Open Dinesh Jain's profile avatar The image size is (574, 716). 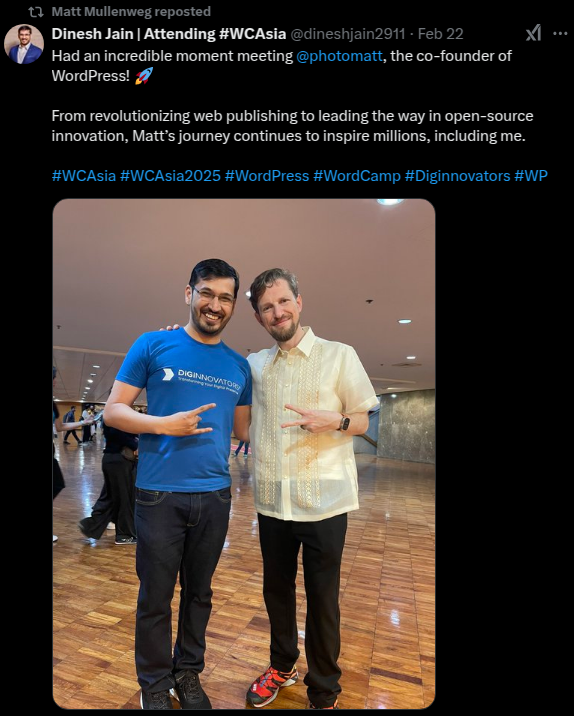tap(24, 44)
